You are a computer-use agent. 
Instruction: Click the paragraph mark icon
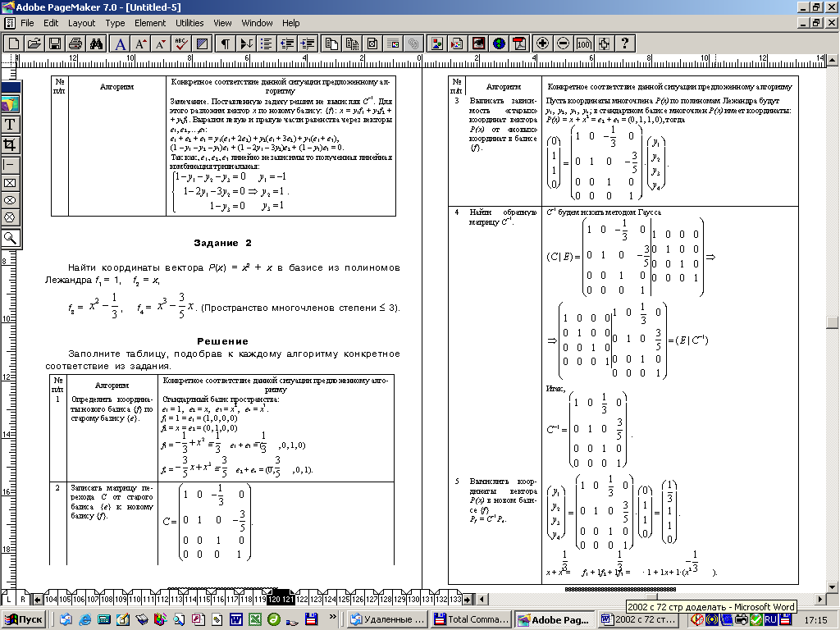[x=226, y=43]
